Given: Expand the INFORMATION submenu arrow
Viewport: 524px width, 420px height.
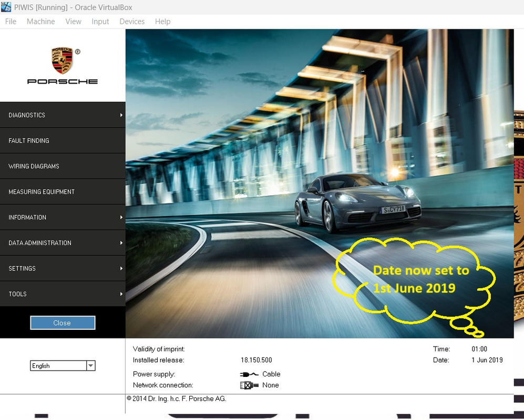Looking at the screenshot, I should pos(121,217).
